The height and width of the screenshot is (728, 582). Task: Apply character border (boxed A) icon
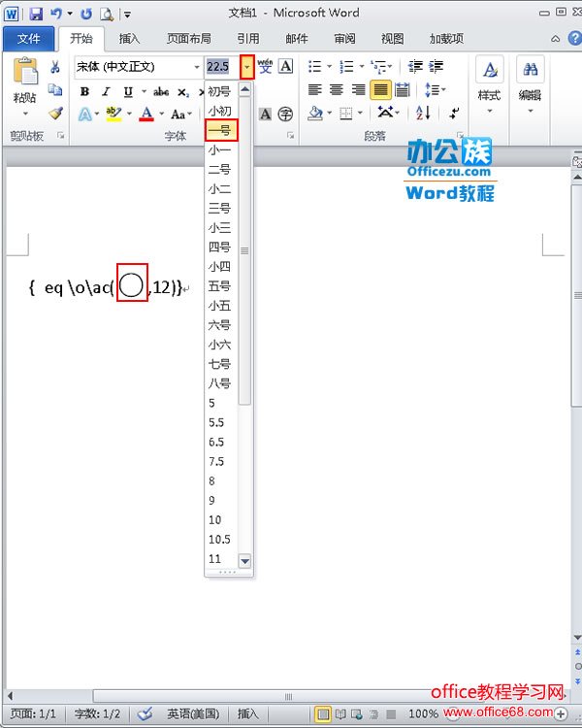coord(285,66)
